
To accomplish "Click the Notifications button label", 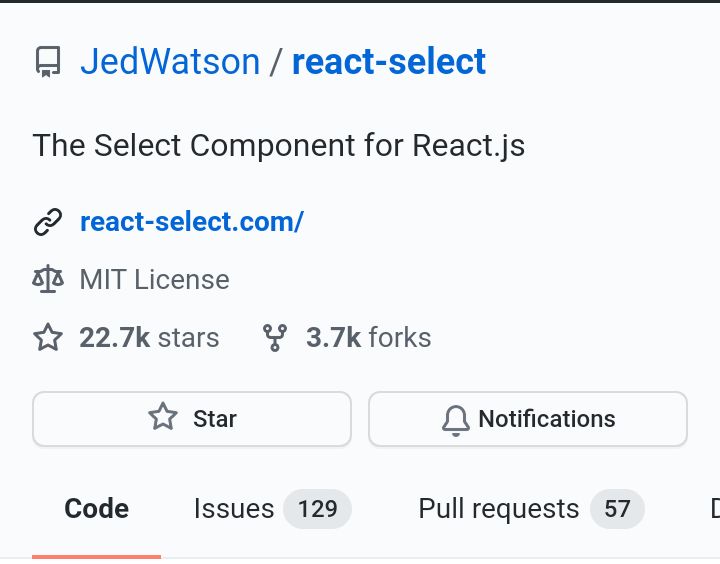I will pyautogui.click(x=547, y=419).
